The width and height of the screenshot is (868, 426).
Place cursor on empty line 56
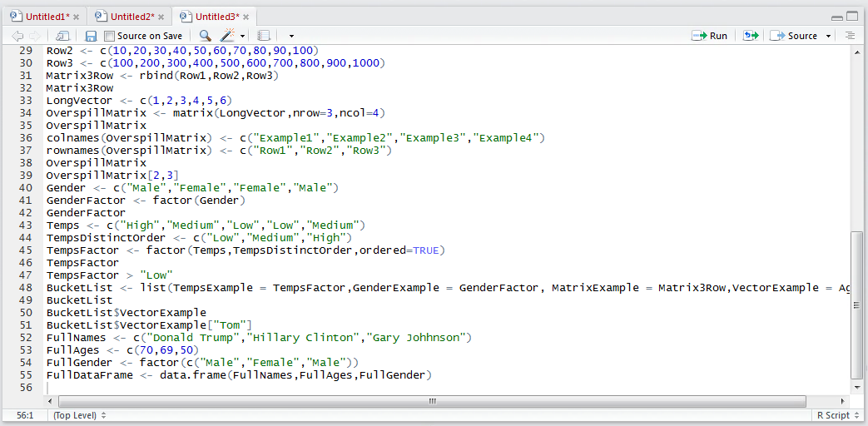click(446, 388)
